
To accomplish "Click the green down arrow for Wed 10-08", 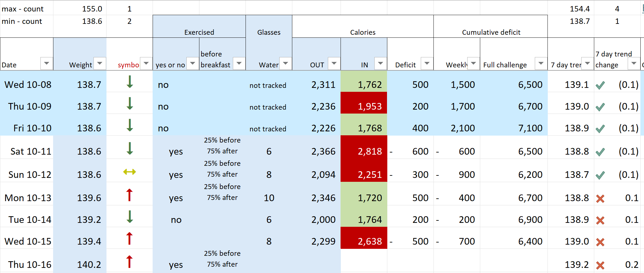I will click(x=130, y=82).
